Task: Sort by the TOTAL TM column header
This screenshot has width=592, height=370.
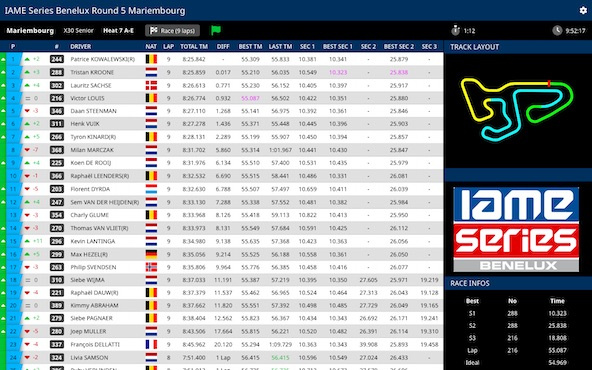Action: [194, 46]
